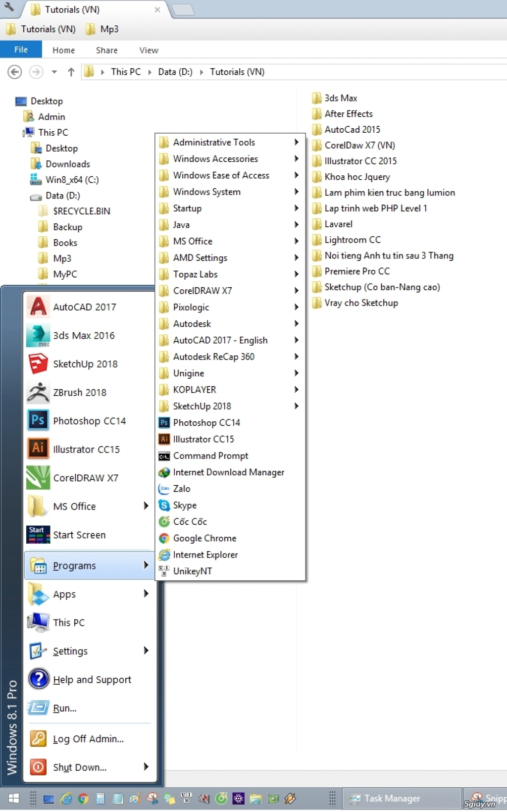507x812 pixels.
Task: Open the File ribbon tab
Action: point(21,50)
